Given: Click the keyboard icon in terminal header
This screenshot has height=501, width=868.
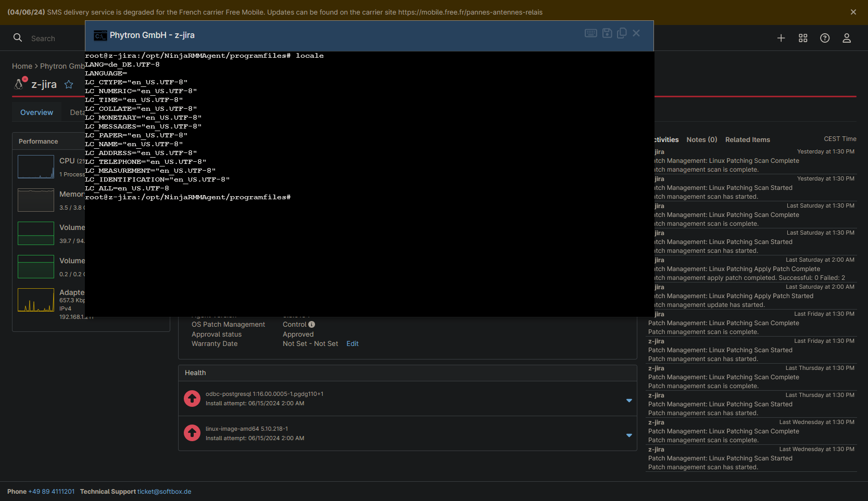Looking at the screenshot, I should click(x=590, y=33).
